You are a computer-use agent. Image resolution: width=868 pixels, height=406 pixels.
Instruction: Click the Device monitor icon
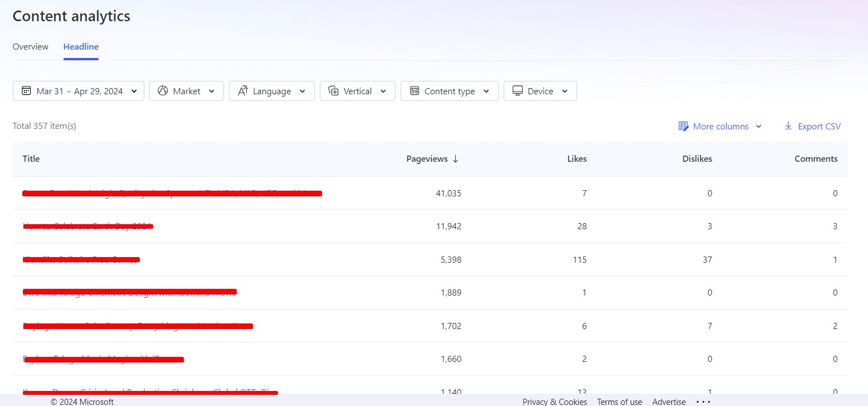518,91
